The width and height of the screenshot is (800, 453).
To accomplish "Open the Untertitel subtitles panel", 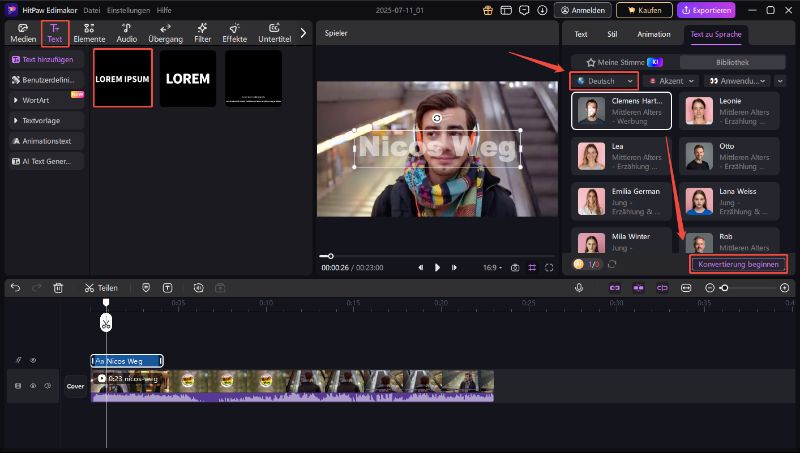I will [274, 33].
